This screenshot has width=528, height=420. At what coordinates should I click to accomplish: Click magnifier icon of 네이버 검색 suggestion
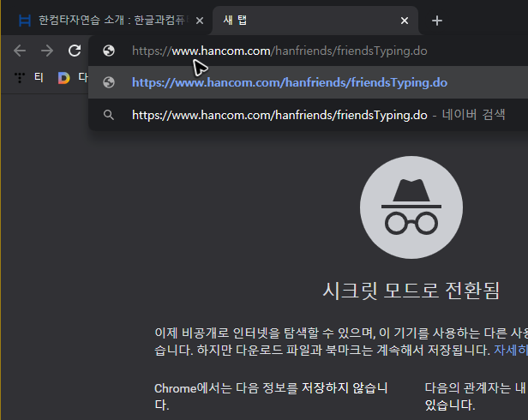[108, 115]
